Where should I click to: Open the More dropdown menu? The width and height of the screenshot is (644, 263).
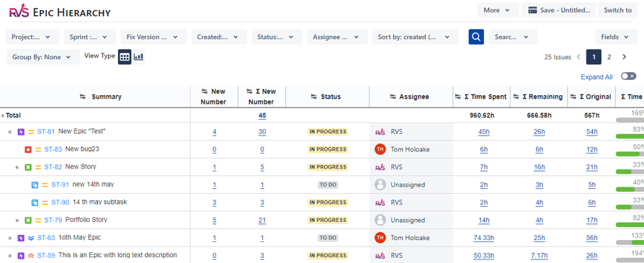point(498,10)
